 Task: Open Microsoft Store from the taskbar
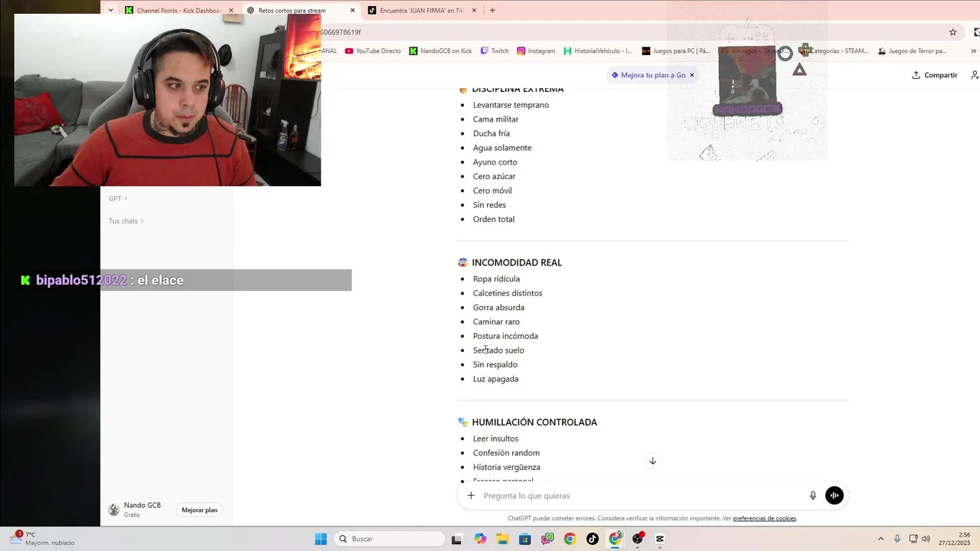[524, 539]
